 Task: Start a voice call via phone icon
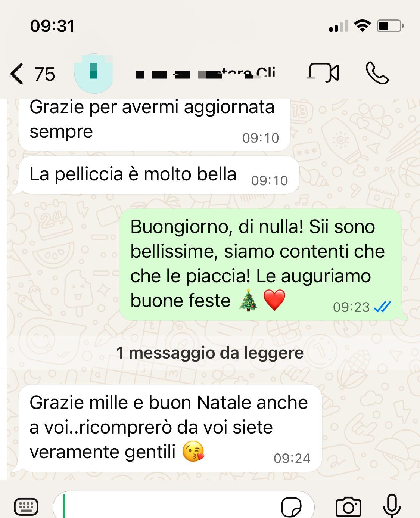point(377,73)
